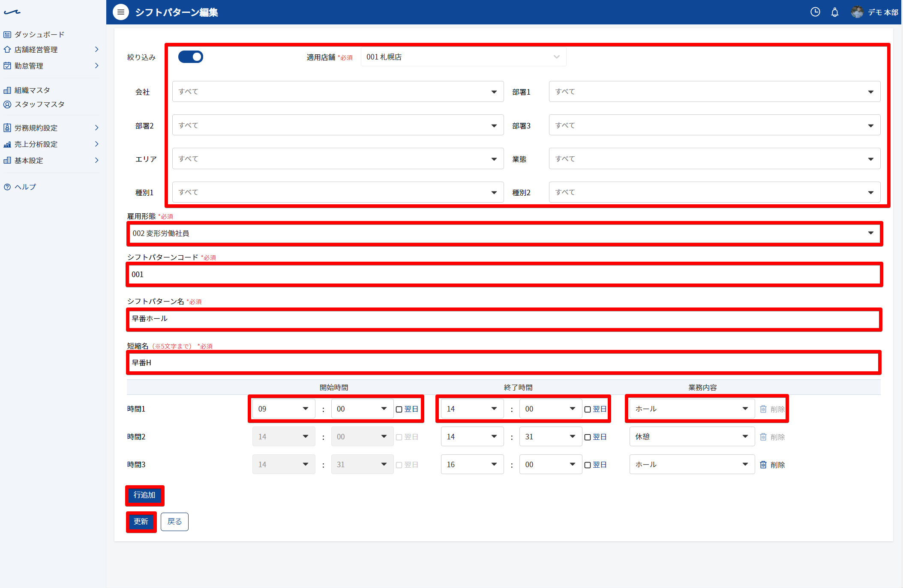Open the 種別2 dropdown

714,192
